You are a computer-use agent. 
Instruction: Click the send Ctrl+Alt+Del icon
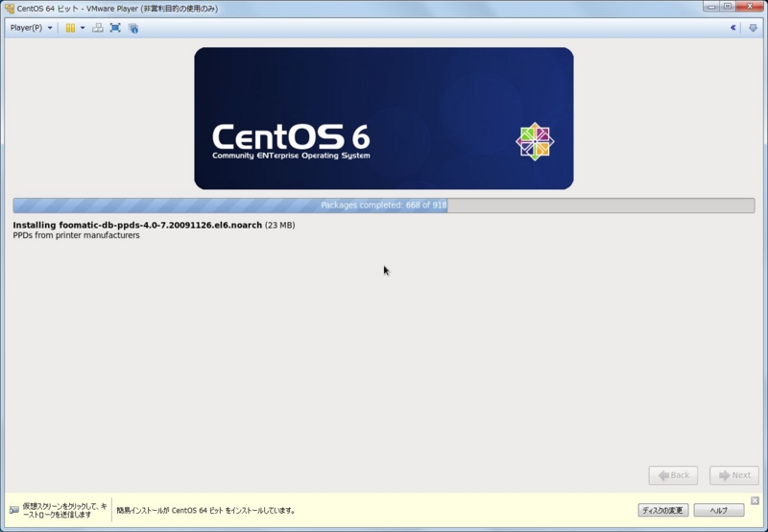[98, 28]
